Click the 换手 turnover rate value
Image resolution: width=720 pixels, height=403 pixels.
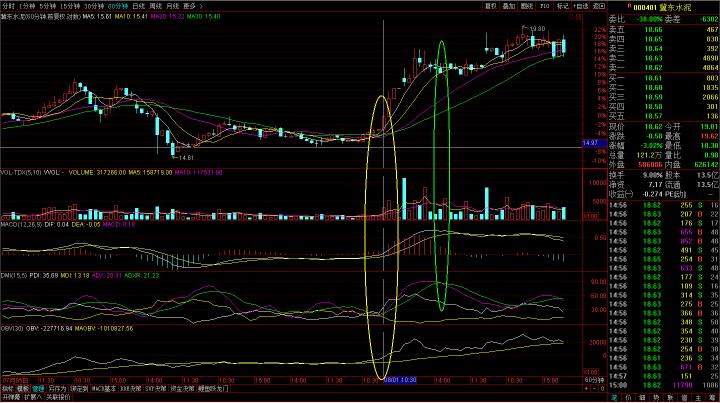[652, 175]
